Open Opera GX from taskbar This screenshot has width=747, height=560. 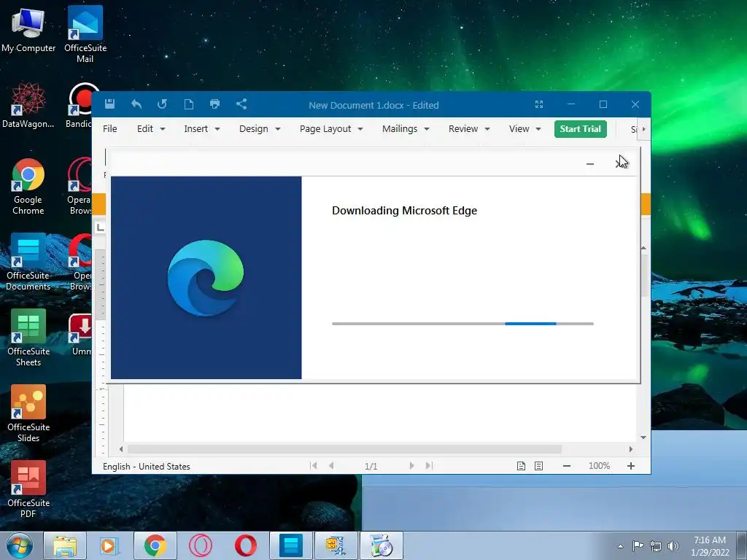[201, 545]
